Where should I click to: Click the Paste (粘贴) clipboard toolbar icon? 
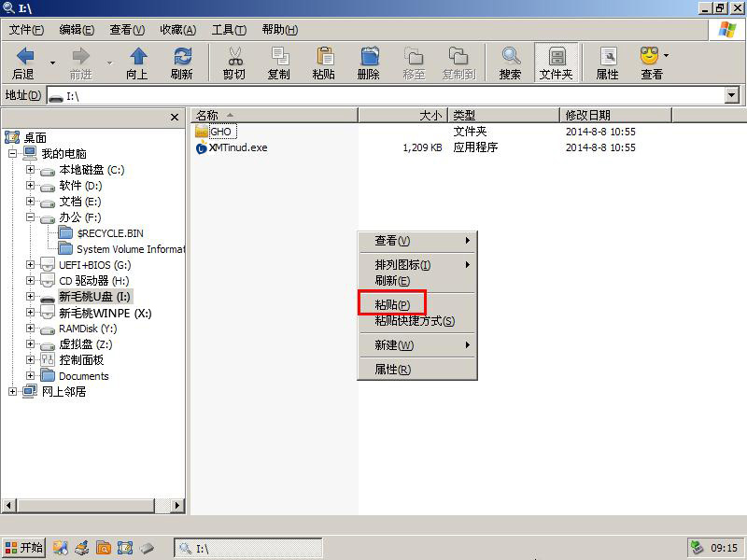coord(324,56)
